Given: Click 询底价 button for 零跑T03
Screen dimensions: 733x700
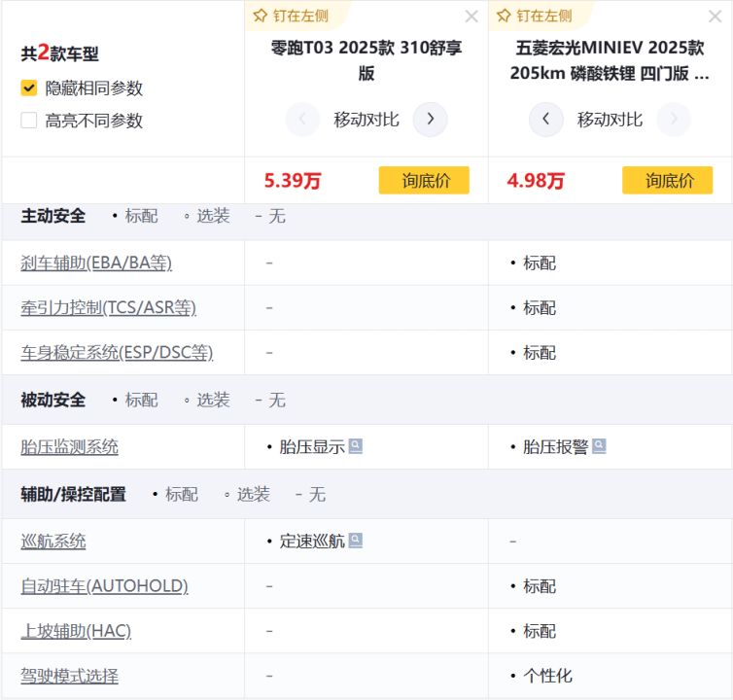Looking at the screenshot, I should [x=424, y=180].
